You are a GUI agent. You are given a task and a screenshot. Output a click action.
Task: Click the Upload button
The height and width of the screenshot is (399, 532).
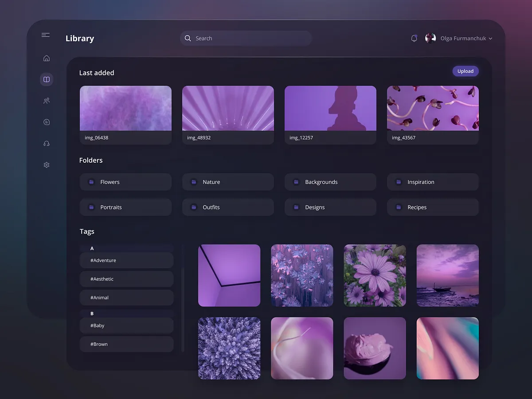[x=465, y=71]
